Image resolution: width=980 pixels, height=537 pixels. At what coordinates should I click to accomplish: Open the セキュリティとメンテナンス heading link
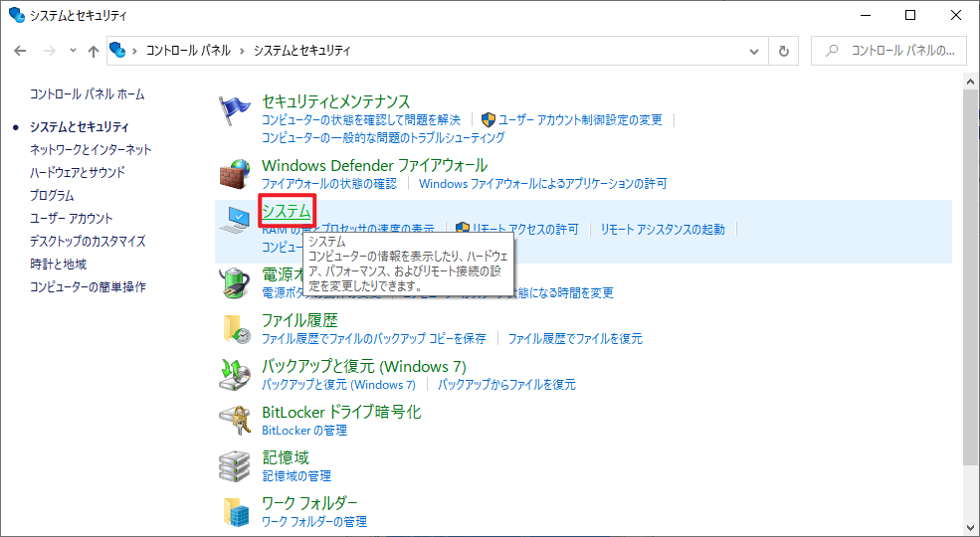[335, 101]
